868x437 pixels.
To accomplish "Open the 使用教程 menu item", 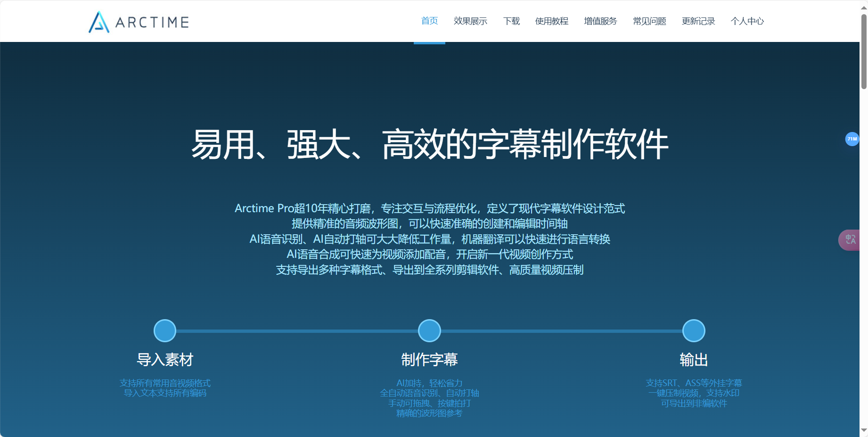I will pyautogui.click(x=552, y=21).
